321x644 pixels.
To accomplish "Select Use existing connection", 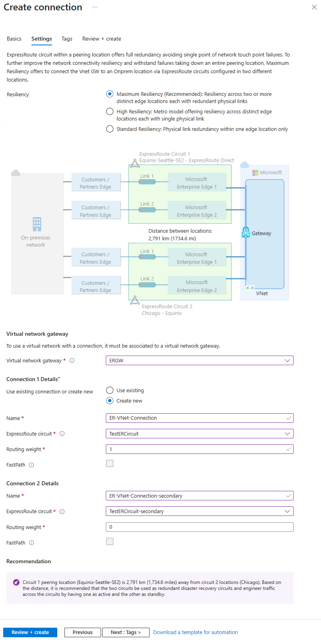I will (110, 390).
